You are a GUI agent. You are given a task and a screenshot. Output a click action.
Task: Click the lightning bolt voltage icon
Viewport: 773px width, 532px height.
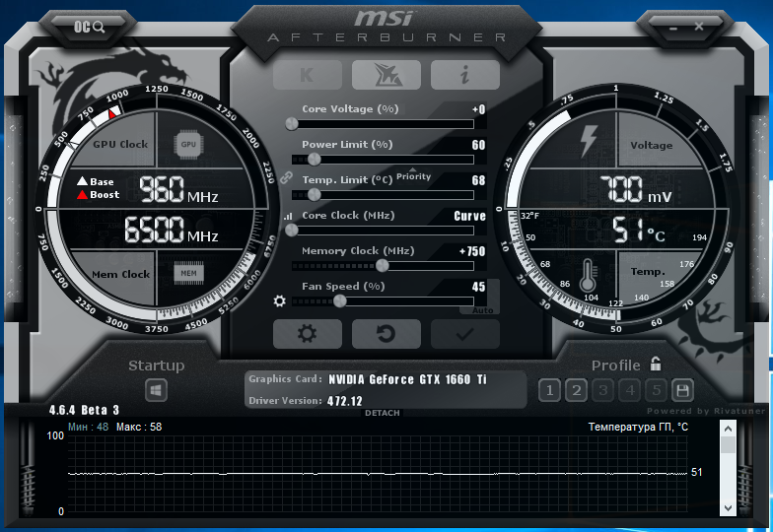pos(589,141)
